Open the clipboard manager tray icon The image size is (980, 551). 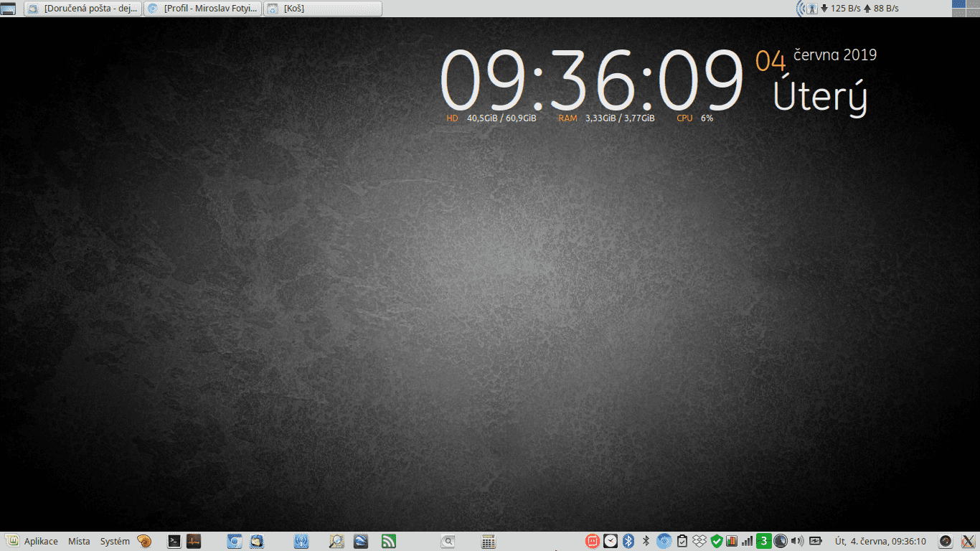click(x=682, y=541)
